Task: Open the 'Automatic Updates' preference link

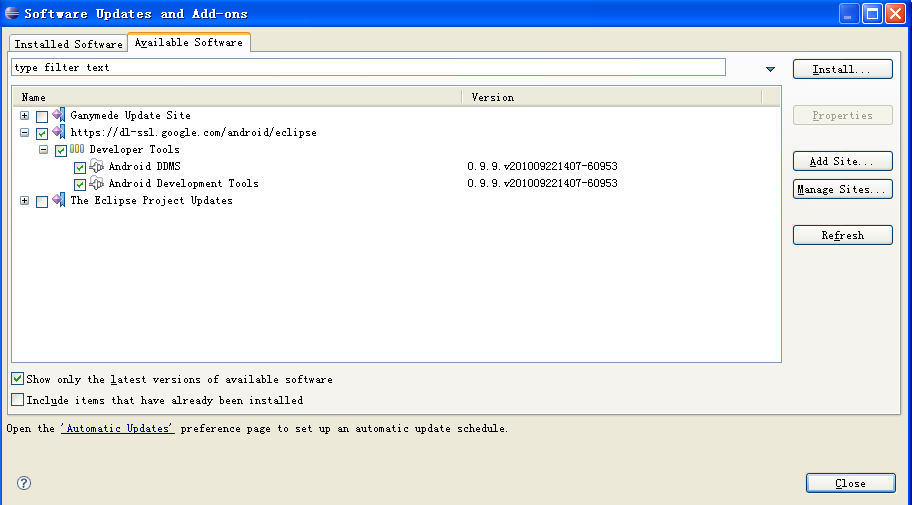Action: 117,428
